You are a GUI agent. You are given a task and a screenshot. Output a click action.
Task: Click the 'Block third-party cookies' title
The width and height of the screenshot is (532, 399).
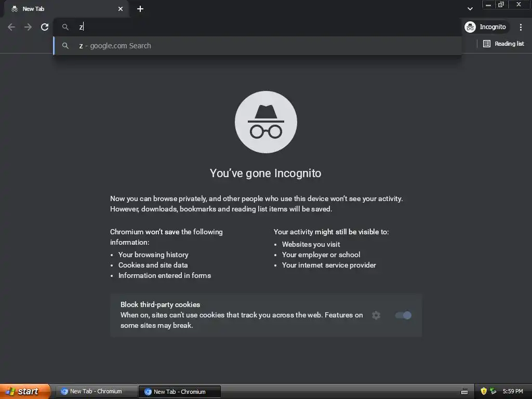click(160, 304)
